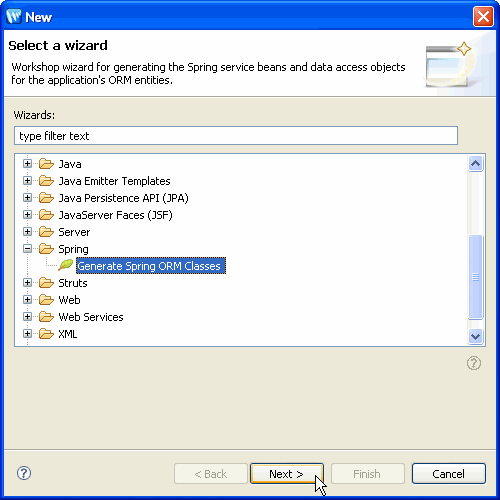Click the help question mark icon bottom-left
Viewport: 500px width, 500px height.
24,473
